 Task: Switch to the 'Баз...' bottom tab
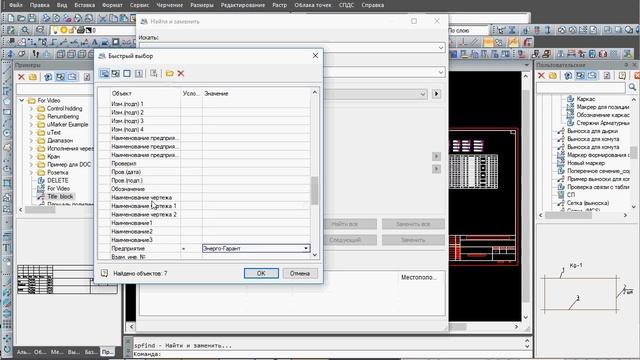(x=91, y=351)
